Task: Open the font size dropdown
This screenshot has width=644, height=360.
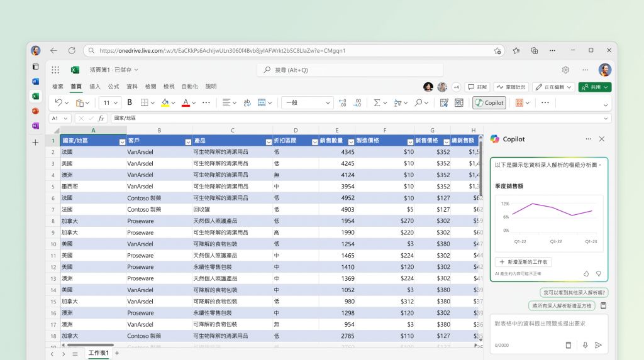Action: pos(116,102)
